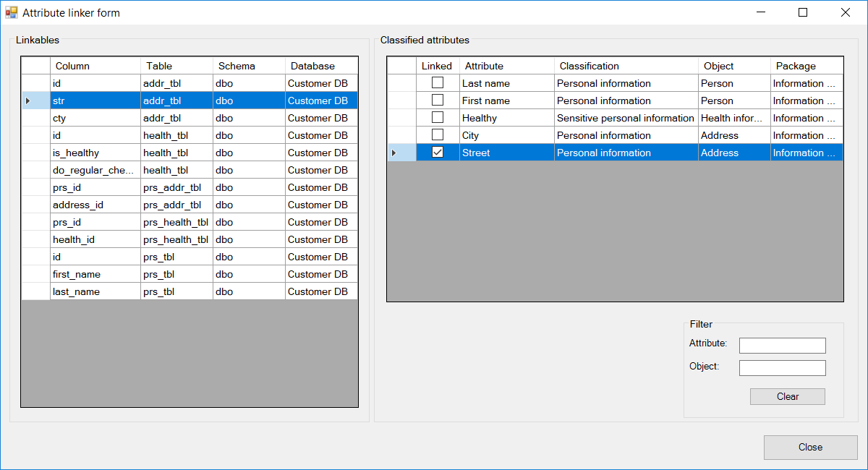Click the Package column header
This screenshot has width=868, height=470.
point(806,66)
